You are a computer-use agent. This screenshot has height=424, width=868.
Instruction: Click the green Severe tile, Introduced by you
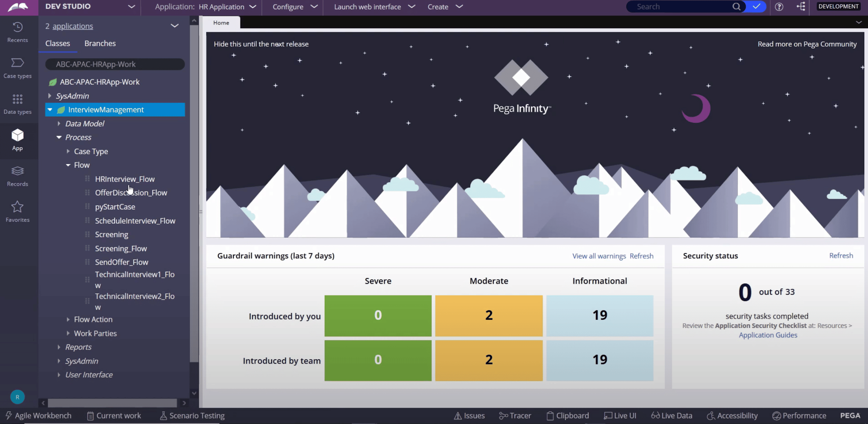coord(378,316)
